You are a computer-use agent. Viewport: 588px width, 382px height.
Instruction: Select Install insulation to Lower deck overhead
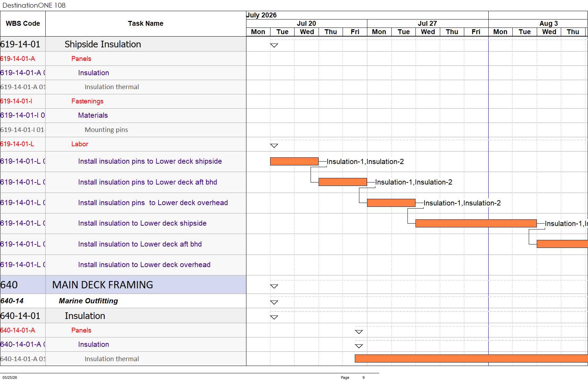coord(144,265)
